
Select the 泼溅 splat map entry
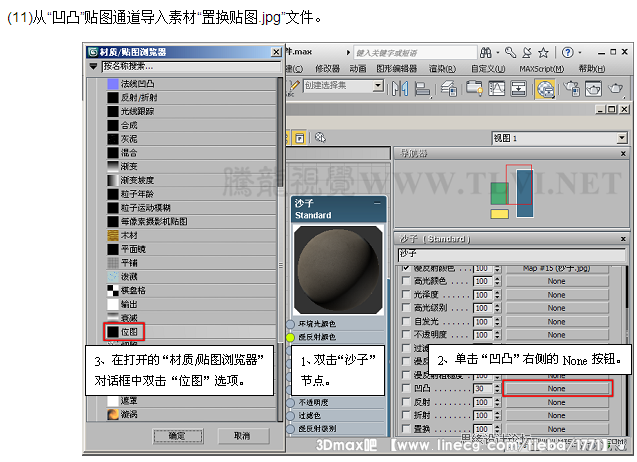[x=191, y=277]
